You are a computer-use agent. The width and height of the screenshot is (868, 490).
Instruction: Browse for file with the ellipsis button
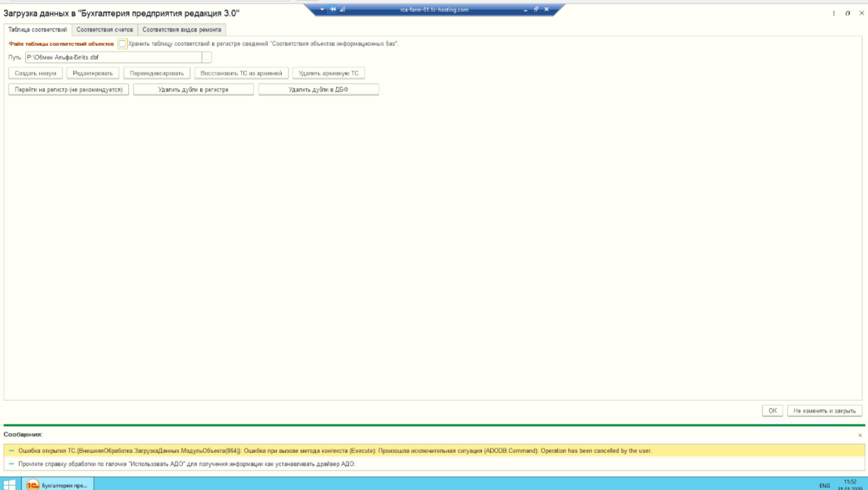coord(206,57)
